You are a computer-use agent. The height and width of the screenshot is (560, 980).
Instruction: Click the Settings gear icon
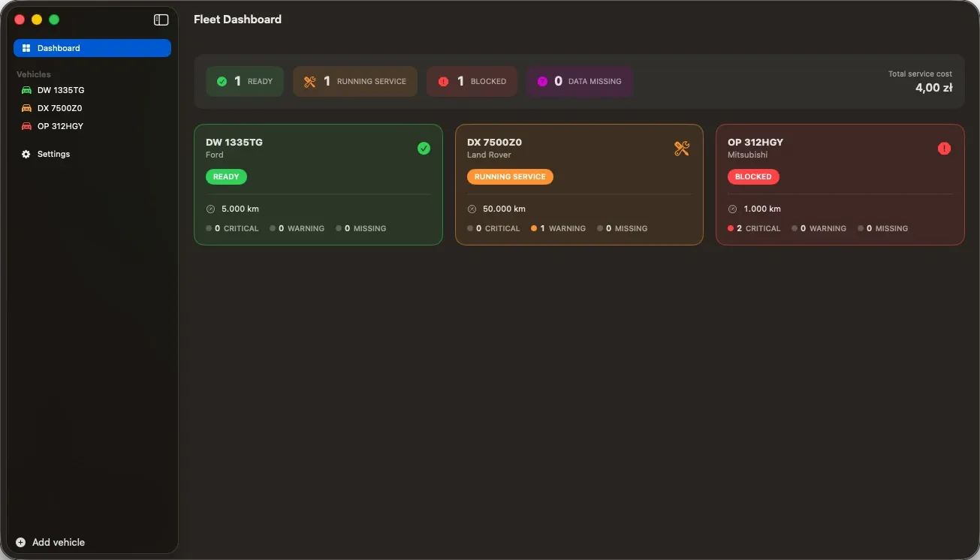click(26, 154)
